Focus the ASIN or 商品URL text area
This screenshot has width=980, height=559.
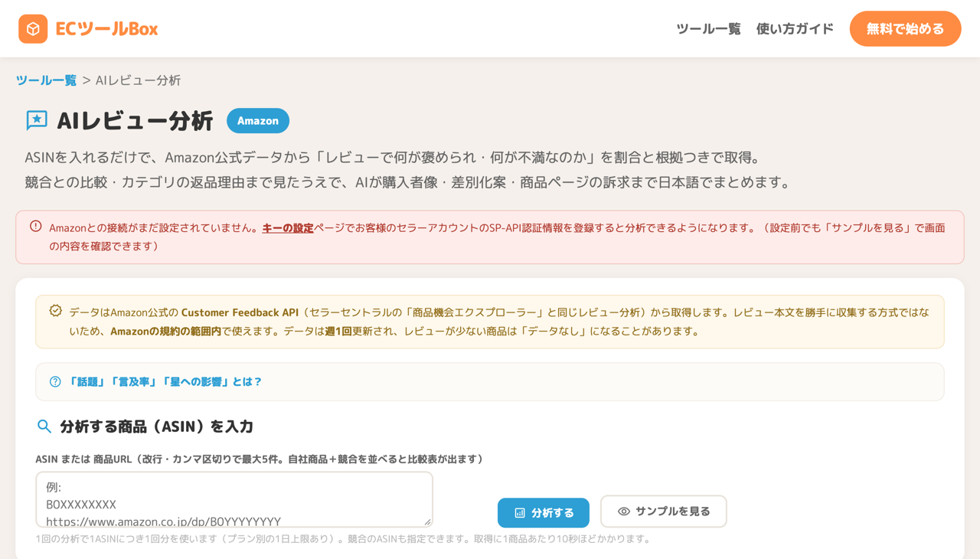point(234,499)
